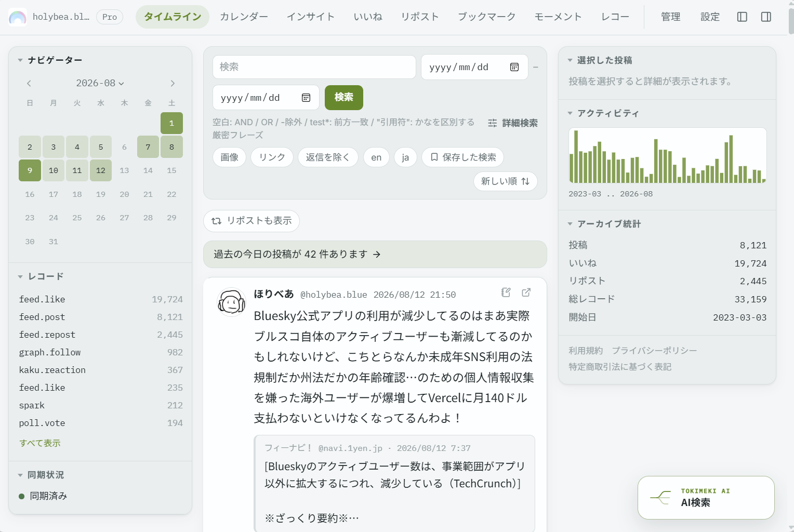Toggle the left sidebar panel icon

[742, 17]
